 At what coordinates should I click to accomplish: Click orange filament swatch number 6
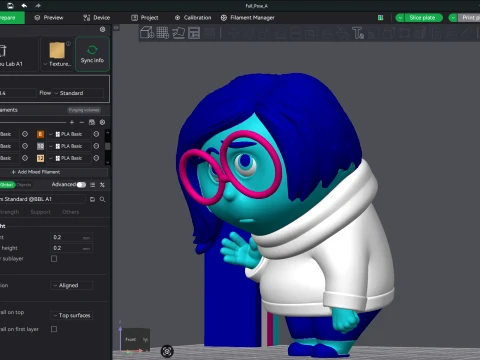[x=40, y=134]
